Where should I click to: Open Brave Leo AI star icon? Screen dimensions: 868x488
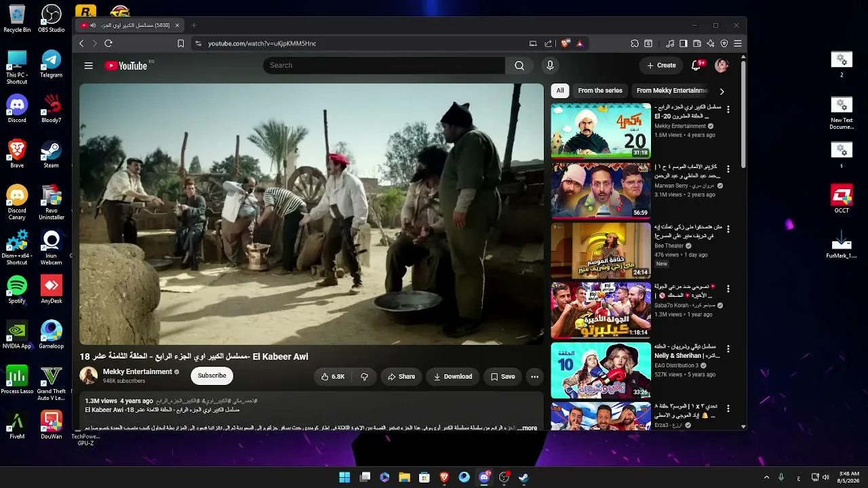(x=711, y=43)
